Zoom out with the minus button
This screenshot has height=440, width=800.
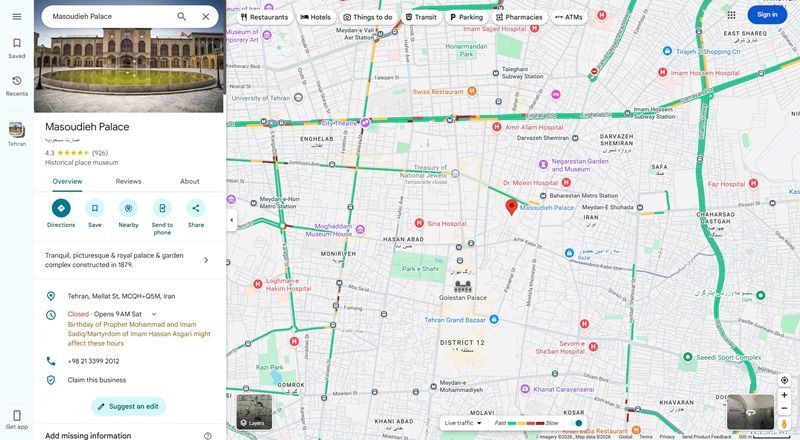pyautogui.click(x=784, y=408)
